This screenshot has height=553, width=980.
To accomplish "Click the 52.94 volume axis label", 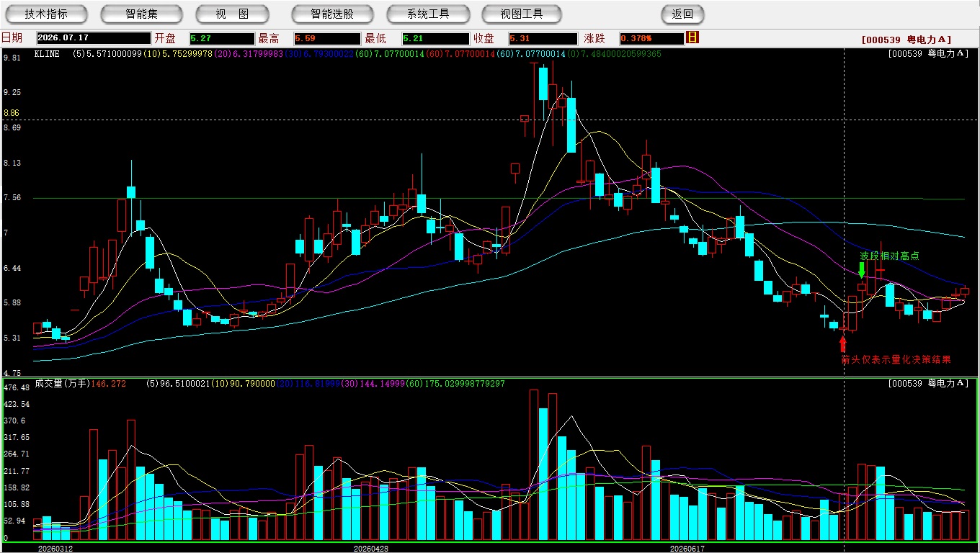I will 14,521.
